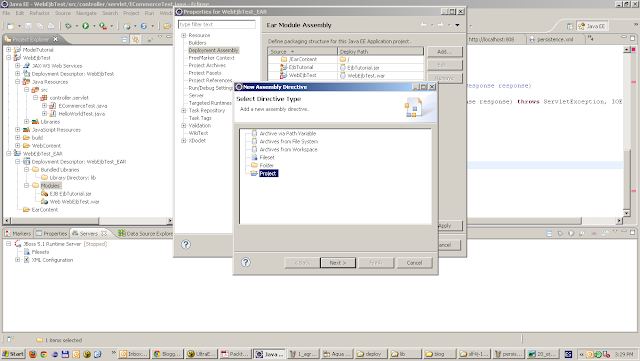Image resolution: width=640 pixels, height=361 pixels.
Task: Expand ECommerceTest.java node
Action: (x=44, y=106)
